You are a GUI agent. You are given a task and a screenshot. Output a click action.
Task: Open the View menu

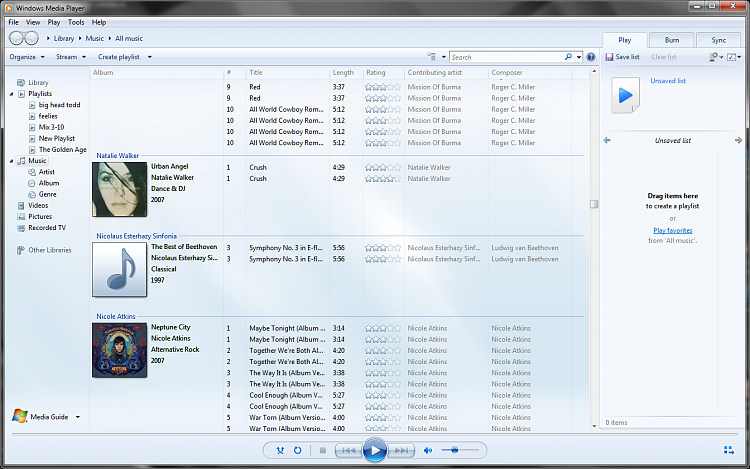pyautogui.click(x=33, y=22)
